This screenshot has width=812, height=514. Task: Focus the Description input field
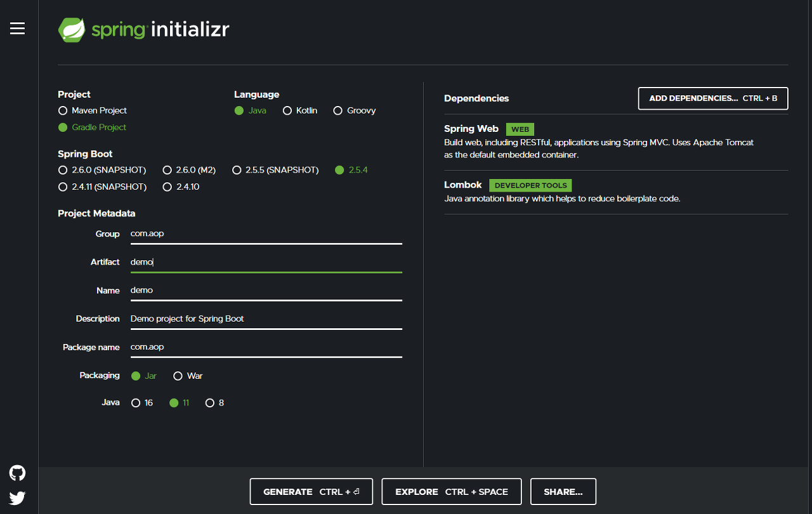266,319
